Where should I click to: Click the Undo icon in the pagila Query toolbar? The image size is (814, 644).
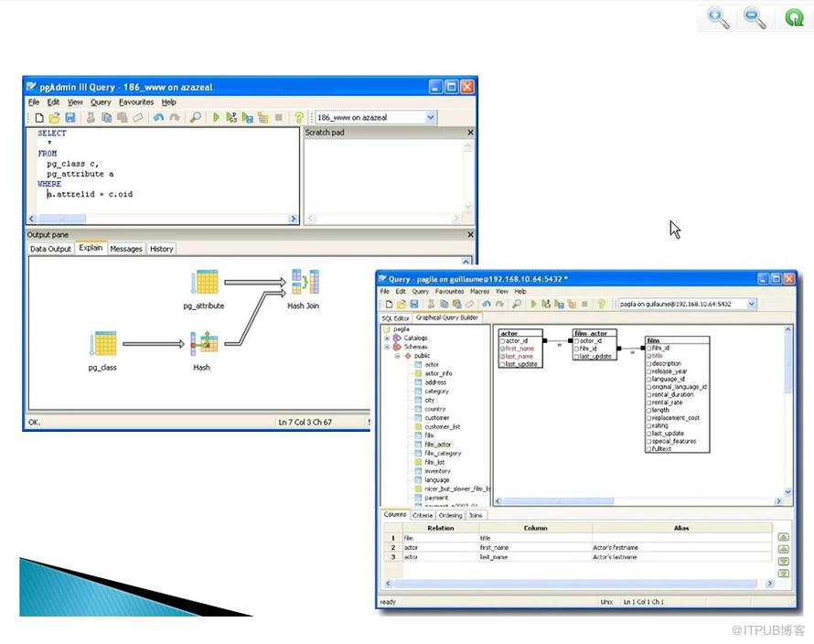[487, 304]
